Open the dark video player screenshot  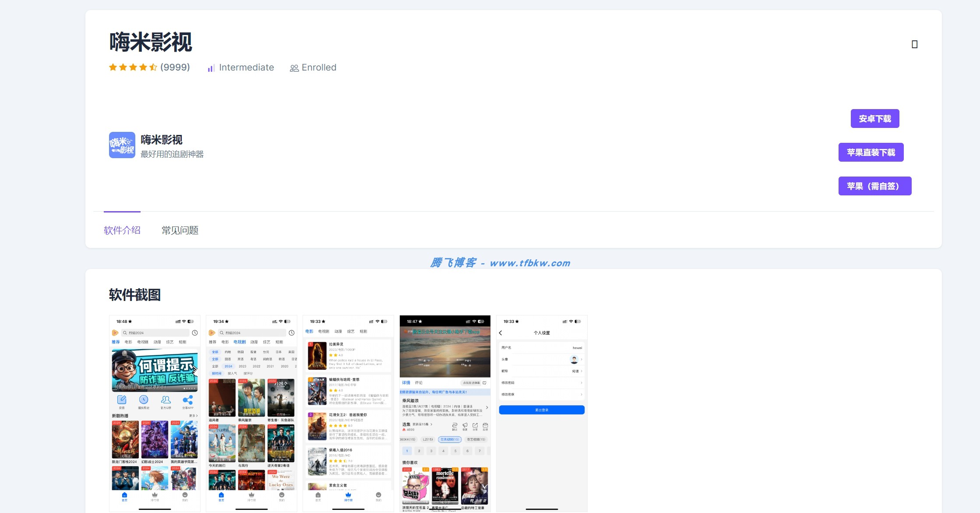(x=445, y=413)
